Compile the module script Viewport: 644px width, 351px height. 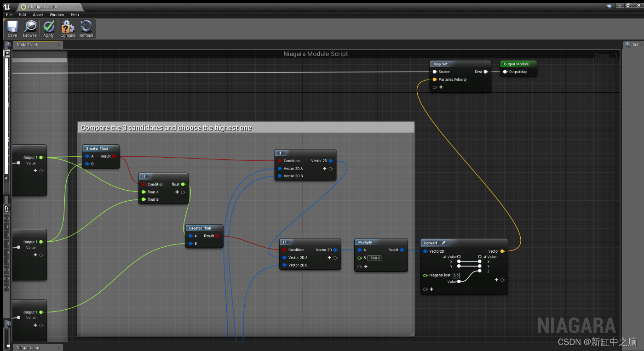(x=68, y=29)
